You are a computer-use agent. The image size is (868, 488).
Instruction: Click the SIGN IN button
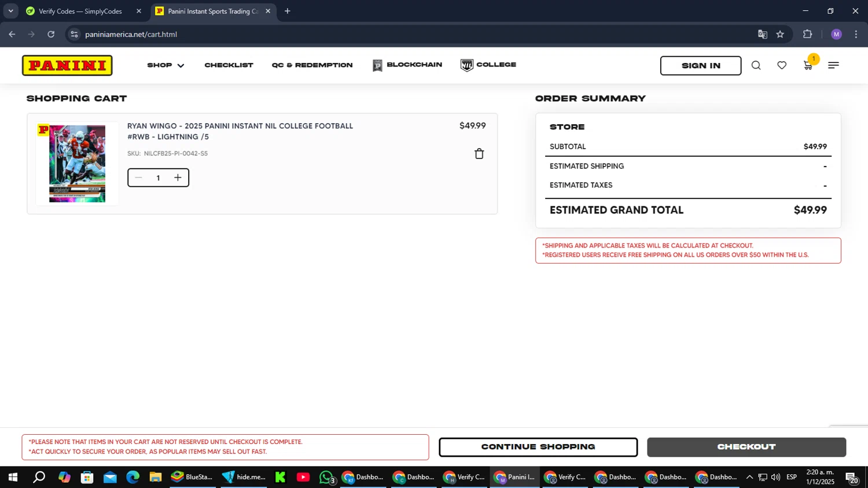[701, 65]
